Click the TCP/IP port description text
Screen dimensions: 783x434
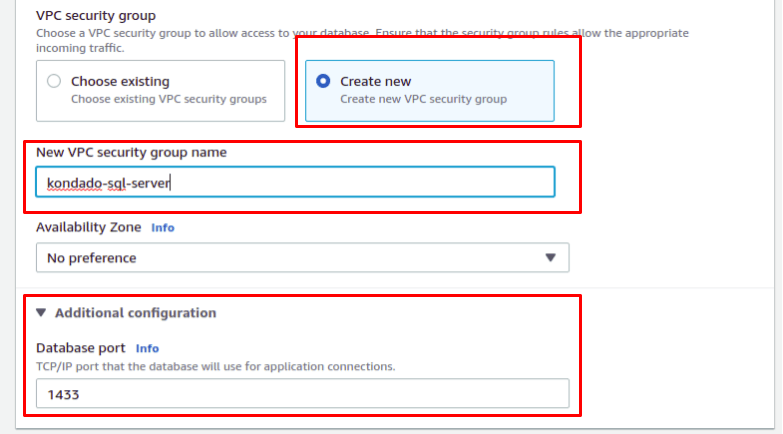(215, 366)
